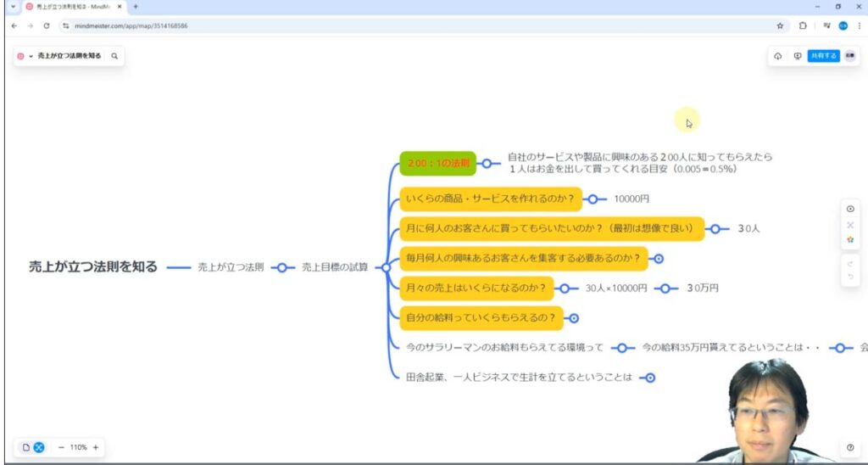
Task: Open the map search magnifier icon
Action: pos(114,56)
